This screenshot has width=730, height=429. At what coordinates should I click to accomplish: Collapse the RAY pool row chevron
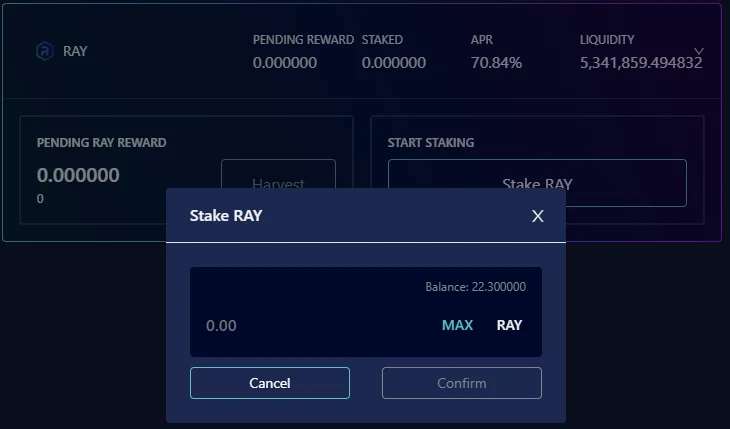click(699, 51)
